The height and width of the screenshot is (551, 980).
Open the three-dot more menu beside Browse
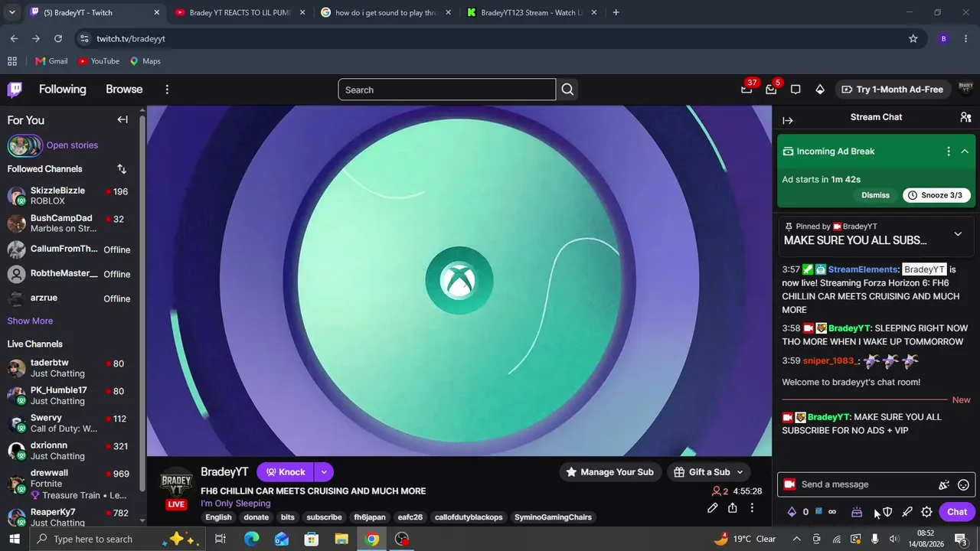pyautogui.click(x=167, y=90)
